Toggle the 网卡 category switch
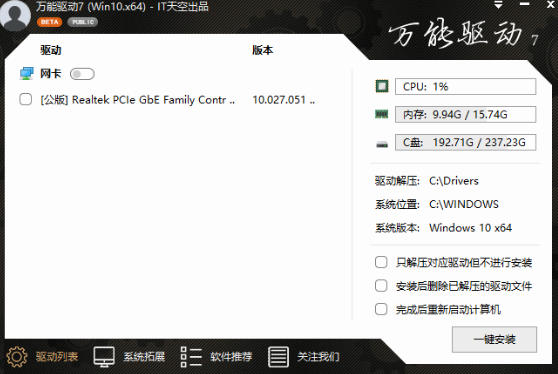 click(82, 74)
